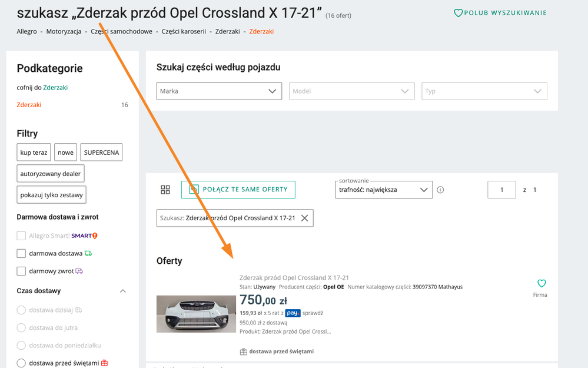The height and width of the screenshot is (368, 588).
Task: Toggle the kup teraz filter button
Action: click(x=34, y=152)
